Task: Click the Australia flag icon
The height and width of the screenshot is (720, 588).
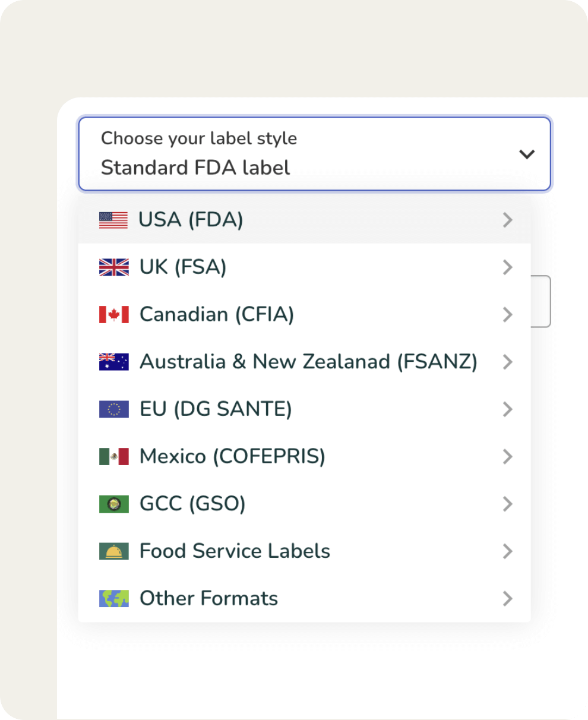Action: click(114, 362)
